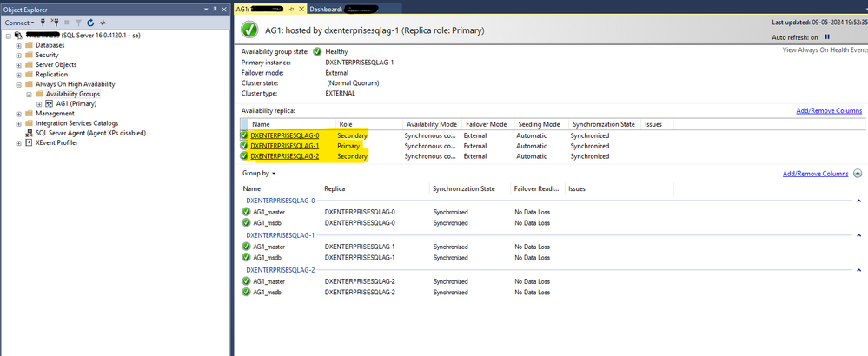The width and height of the screenshot is (868, 356).
Task: Click status icon of AG1_master under DXENTERPRISESQLAG-2
Action: (x=247, y=281)
